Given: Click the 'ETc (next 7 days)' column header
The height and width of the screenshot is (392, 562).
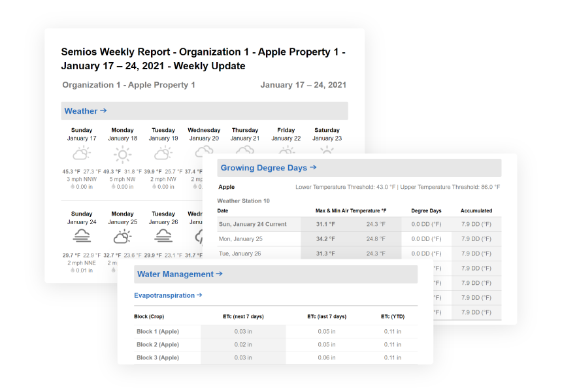Looking at the screenshot, I should tap(243, 317).
